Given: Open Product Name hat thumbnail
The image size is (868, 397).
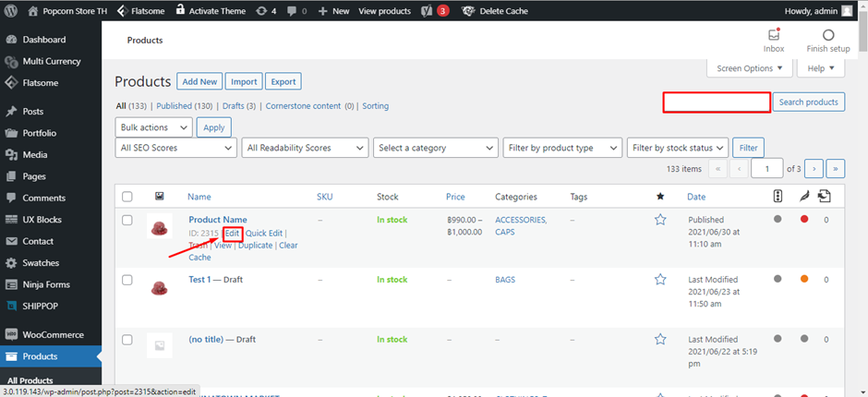Looking at the screenshot, I should coord(160,226).
